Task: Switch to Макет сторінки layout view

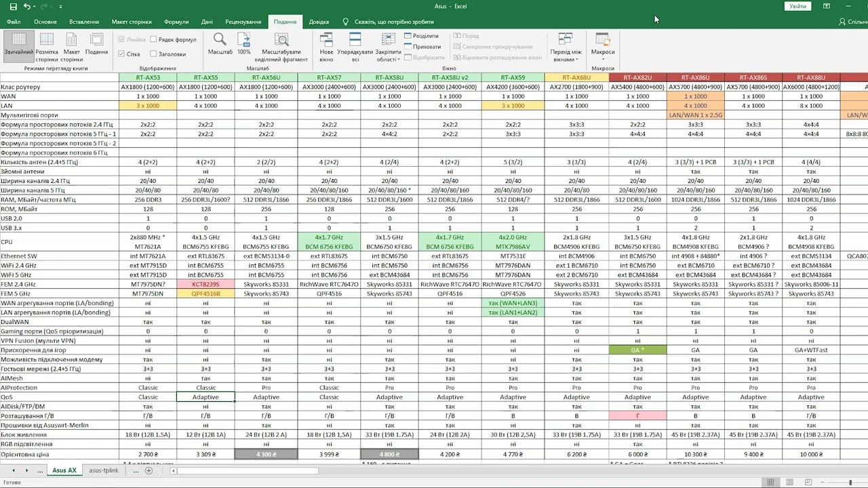Action: 72,47
